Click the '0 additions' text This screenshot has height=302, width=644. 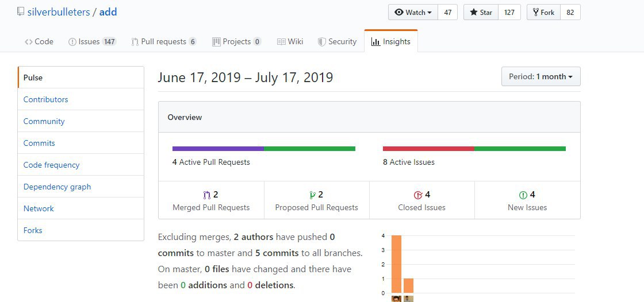204,285
